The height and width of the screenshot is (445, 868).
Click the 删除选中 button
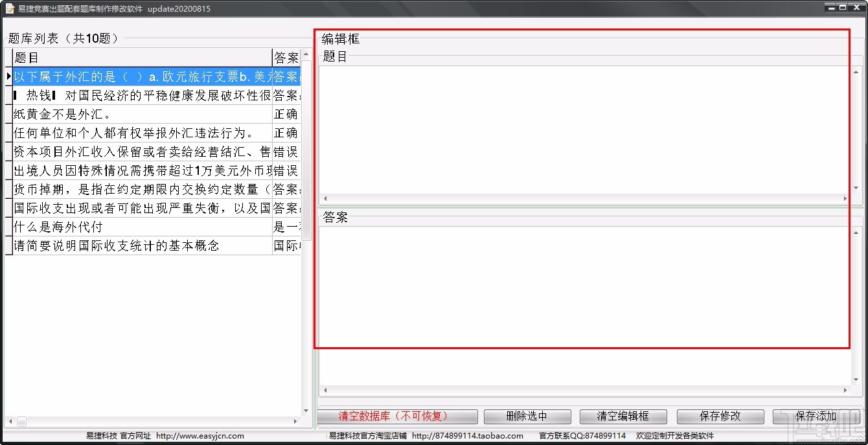pyautogui.click(x=527, y=416)
